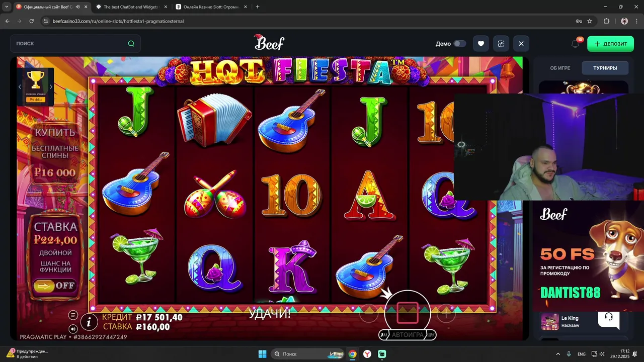The image size is (644, 362).
Task: Open the volume tray icon
Action: pos(602,354)
